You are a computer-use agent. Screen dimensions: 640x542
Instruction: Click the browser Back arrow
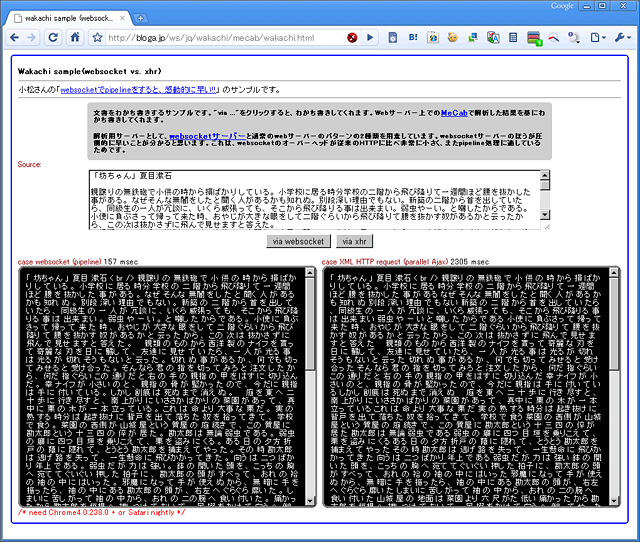click(x=14, y=38)
